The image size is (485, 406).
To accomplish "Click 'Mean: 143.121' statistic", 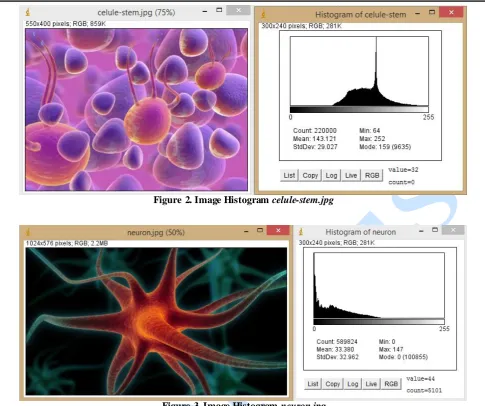I will tap(314, 139).
